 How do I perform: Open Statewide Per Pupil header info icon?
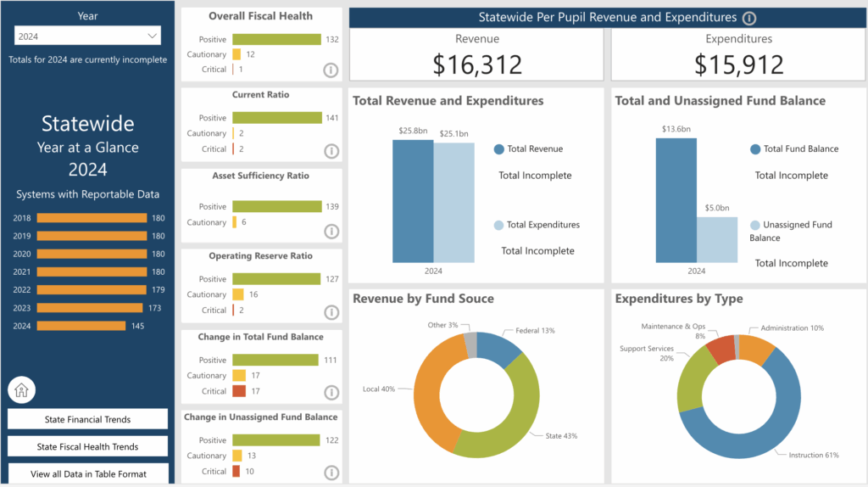coord(749,18)
